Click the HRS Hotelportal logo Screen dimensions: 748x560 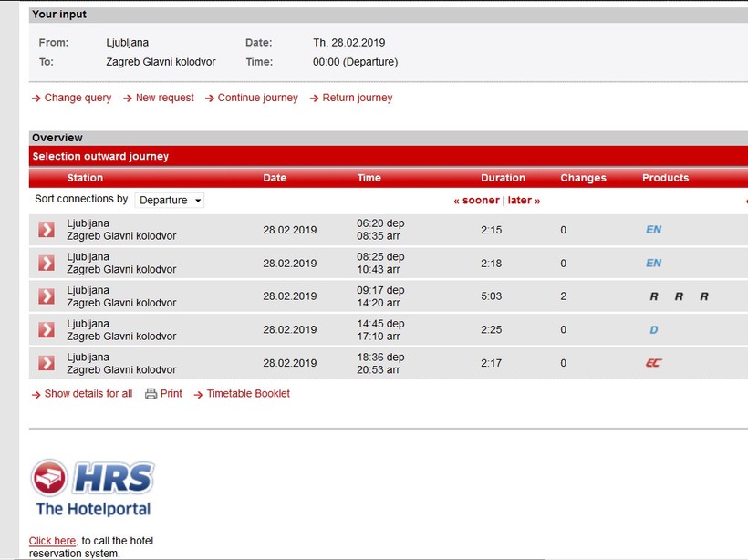pos(92,488)
